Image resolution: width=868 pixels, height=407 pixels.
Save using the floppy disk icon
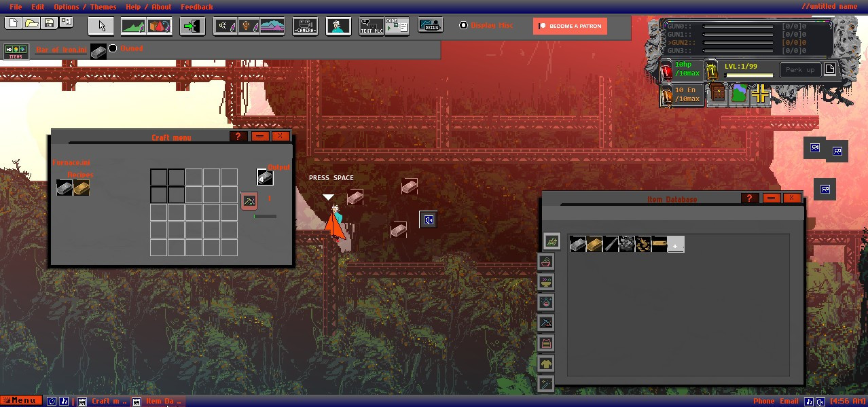(x=49, y=23)
